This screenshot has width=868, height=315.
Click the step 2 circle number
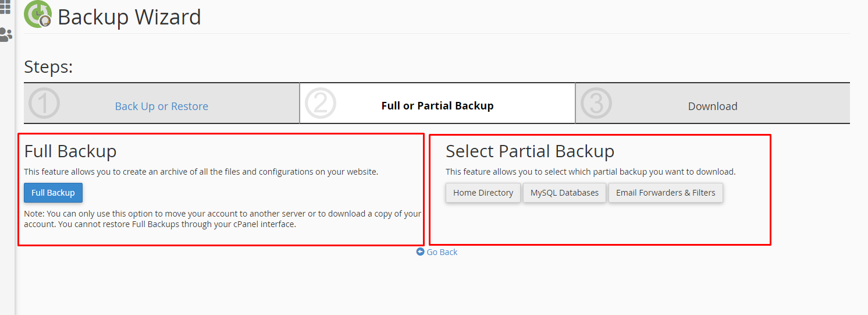click(x=321, y=104)
